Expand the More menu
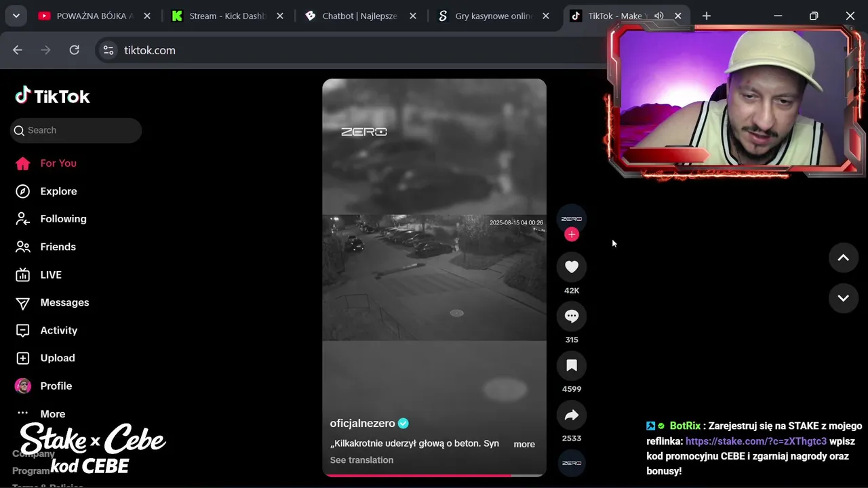The height and width of the screenshot is (488, 868). (x=41, y=413)
